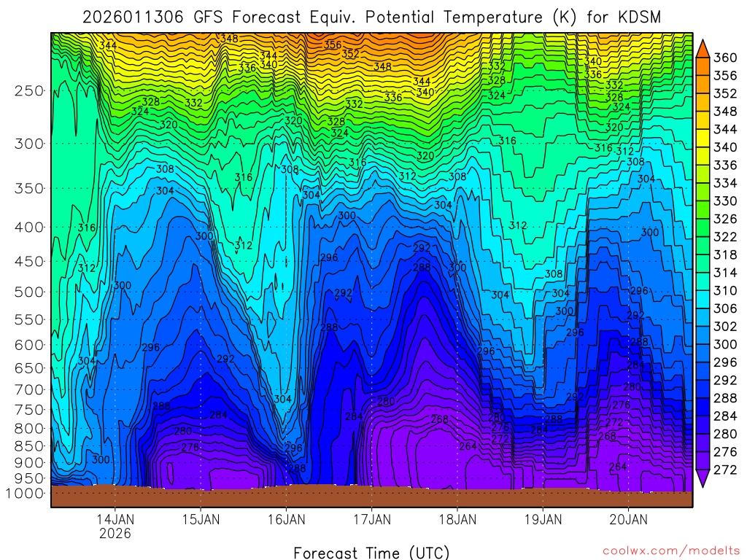Click the 340 colorbar value label
This screenshot has height=560, width=747.
(725, 147)
